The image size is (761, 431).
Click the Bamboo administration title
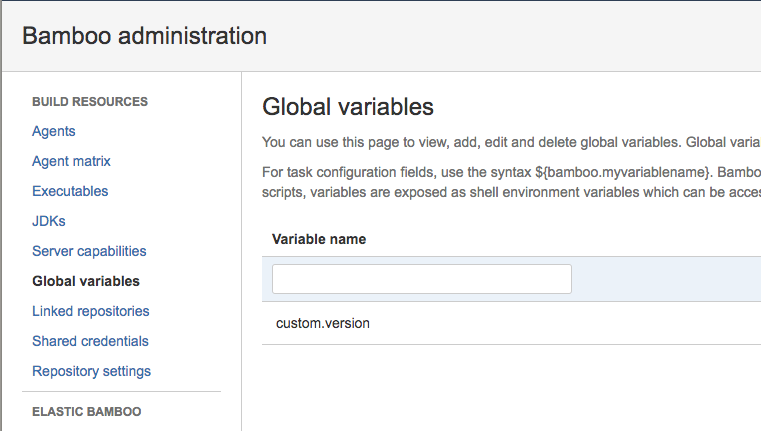tap(144, 36)
